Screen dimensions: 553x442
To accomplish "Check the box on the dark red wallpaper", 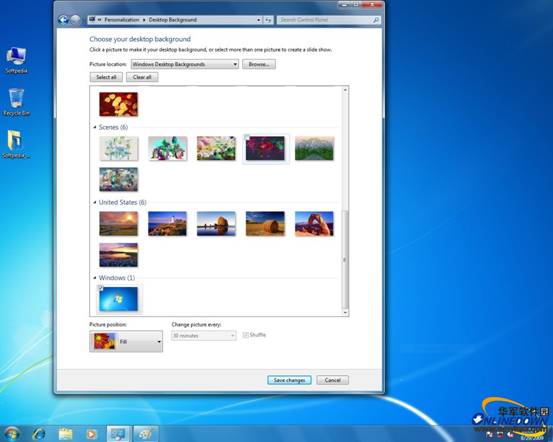I will coord(247,138).
